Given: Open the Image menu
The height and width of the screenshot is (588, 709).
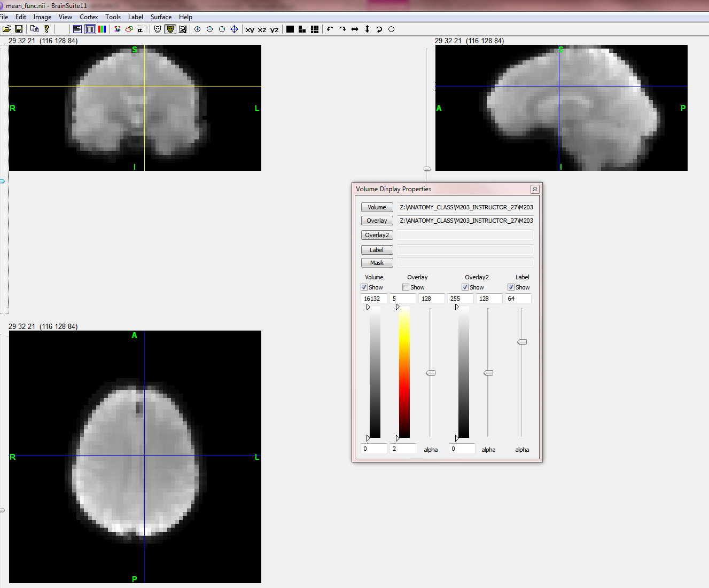Looking at the screenshot, I should click(x=42, y=17).
